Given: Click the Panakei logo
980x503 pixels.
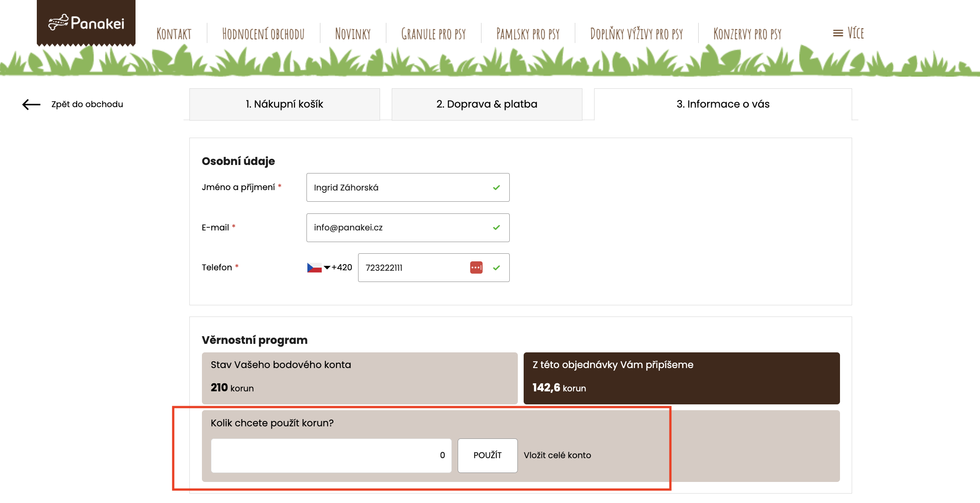Looking at the screenshot, I should pos(86,22).
